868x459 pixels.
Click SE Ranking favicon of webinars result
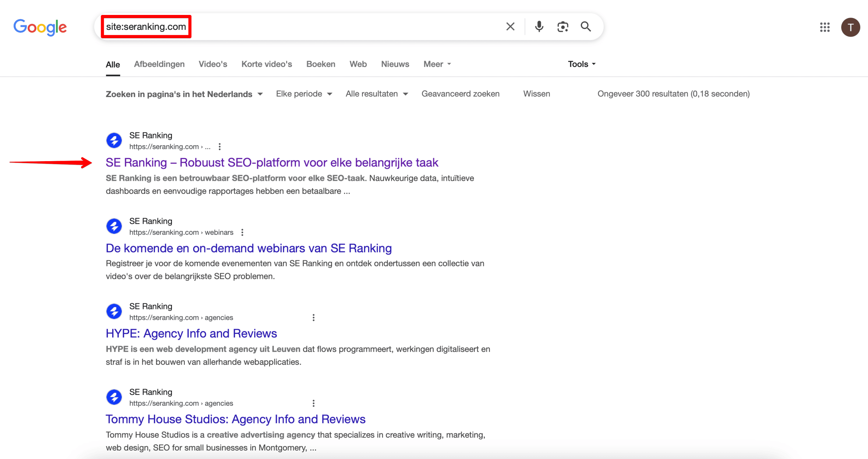tap(114, 226)
